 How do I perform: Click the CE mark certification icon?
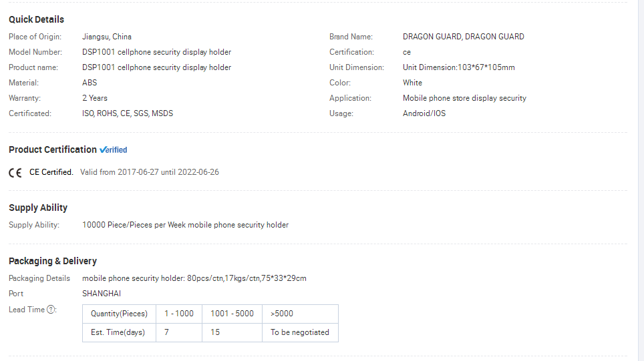click(x=15, y=173)
